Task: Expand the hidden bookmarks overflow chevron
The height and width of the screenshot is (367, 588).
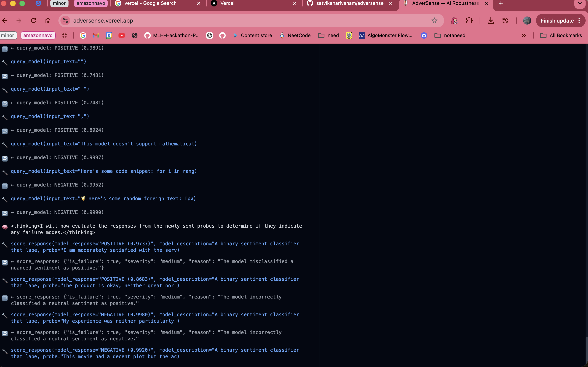Action: pyautogui.click(x=524, y=35)
